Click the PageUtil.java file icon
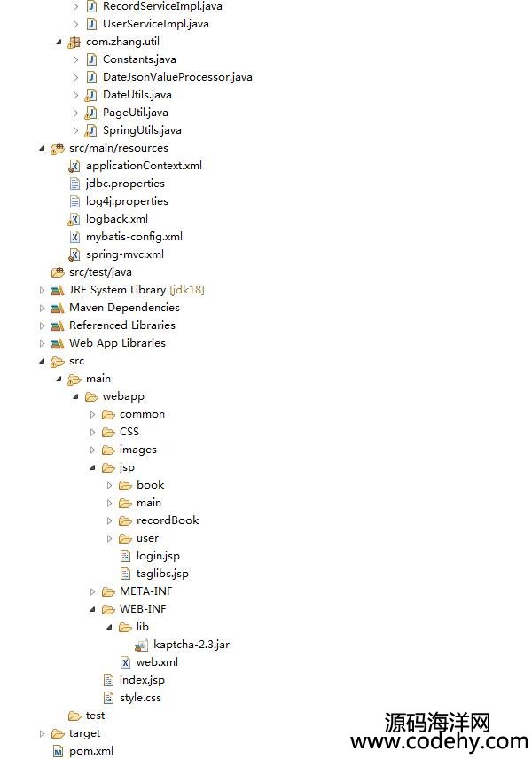Image resolution: width=532 pixels, height=759 pixels. (90, 113)
